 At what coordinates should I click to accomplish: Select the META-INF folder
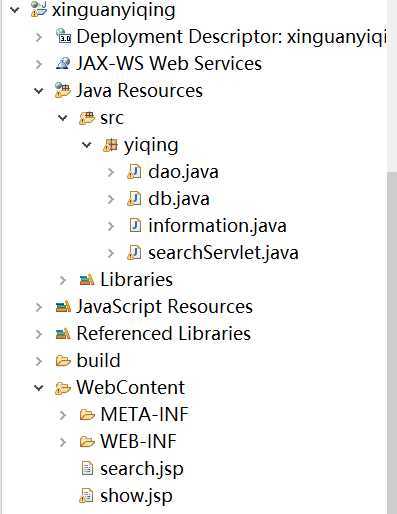coord(144,415)
